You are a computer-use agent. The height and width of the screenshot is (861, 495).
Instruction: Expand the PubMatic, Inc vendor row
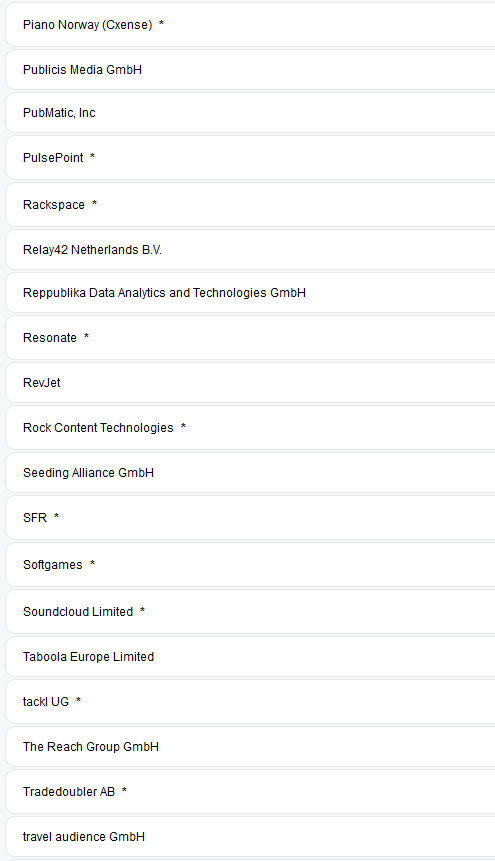[x=251, y=113]
